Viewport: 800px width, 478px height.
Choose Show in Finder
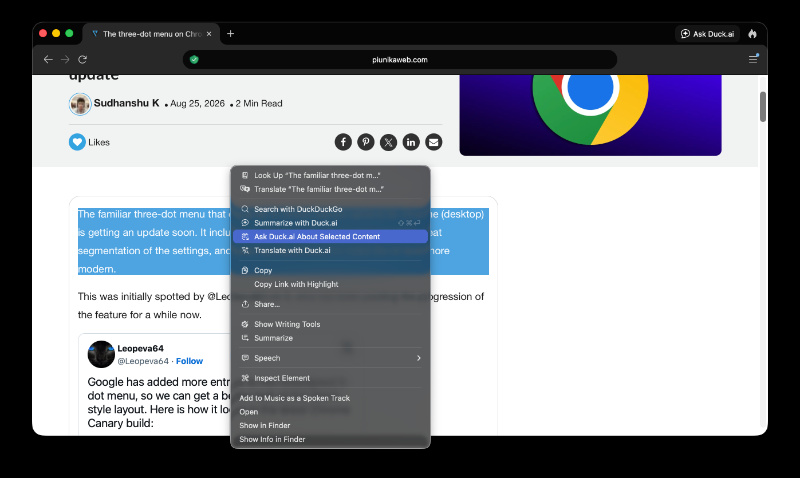[330, 425]
